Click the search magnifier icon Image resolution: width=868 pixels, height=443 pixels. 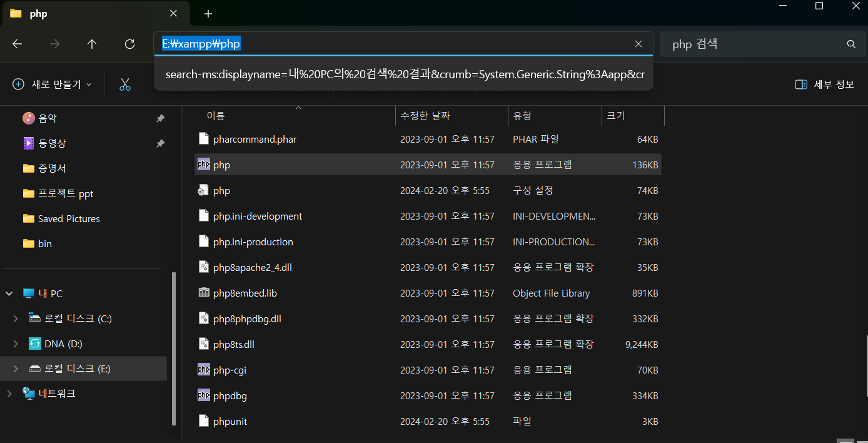(851, 44)
